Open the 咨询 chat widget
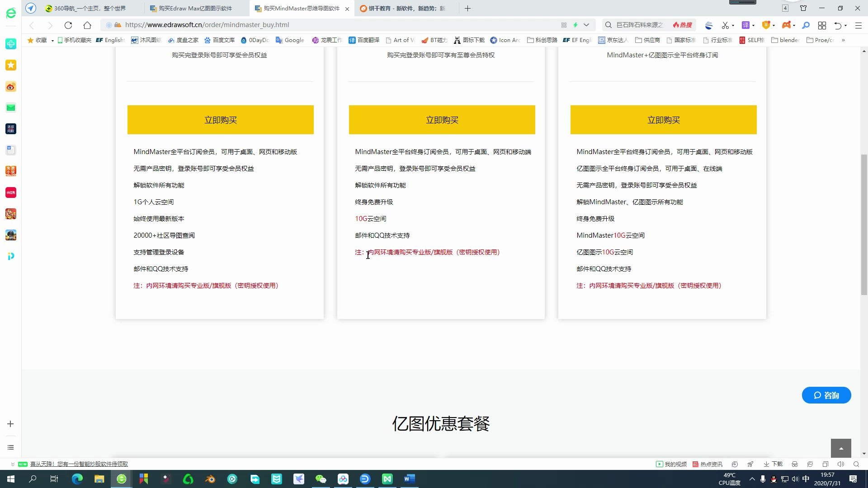The image size is (868, 488). coord(826,395)
